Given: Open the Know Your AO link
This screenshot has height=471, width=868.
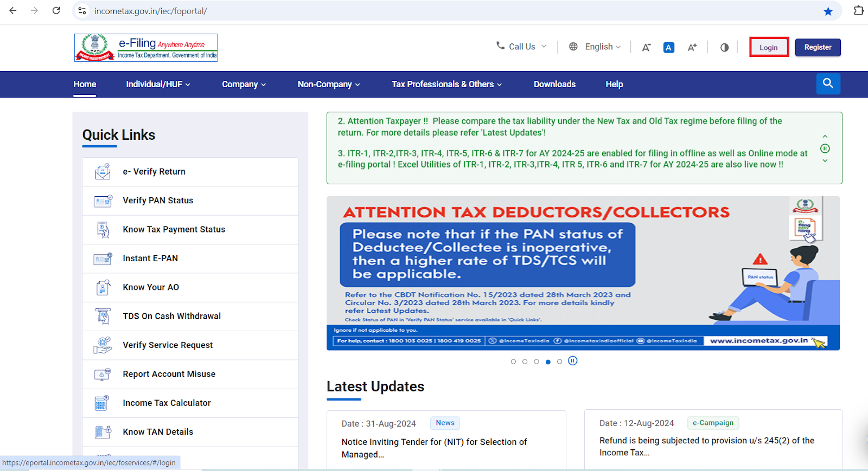Looking at the screenshot, I should (x=151, y=287).
